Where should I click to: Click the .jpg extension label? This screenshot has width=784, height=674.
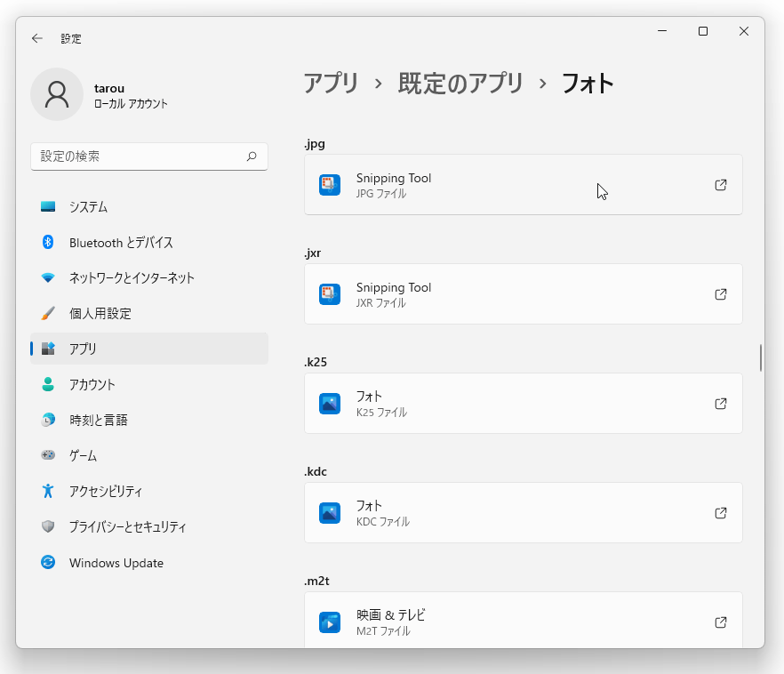[x=315, y=144]
